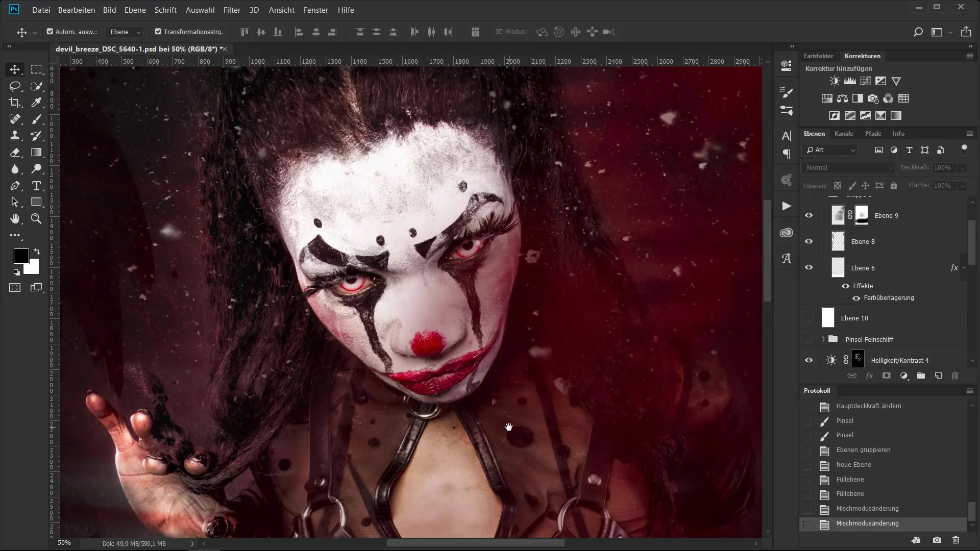Delete layer using Ebenen trash icon
The width and height of the screenshot is (980, 551).
pos(955,376)
